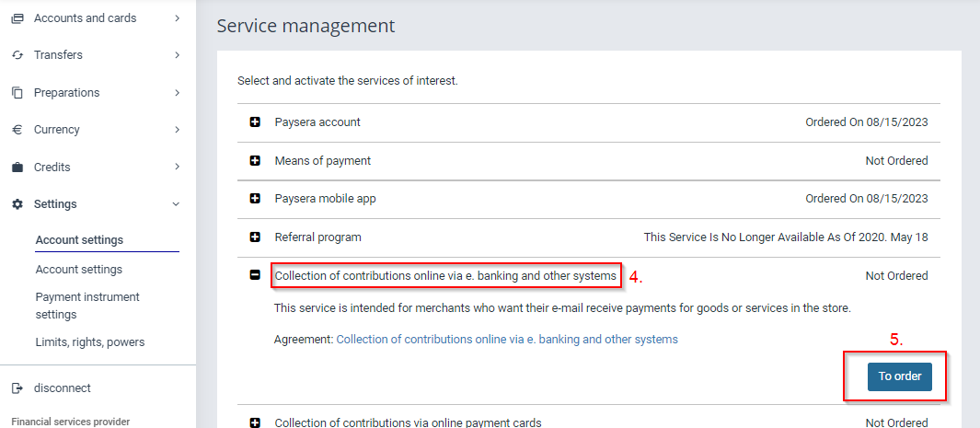Click the Currency euro icon
Image resolution: width=980 pixels, height=428 pixels.
(17, 130)
